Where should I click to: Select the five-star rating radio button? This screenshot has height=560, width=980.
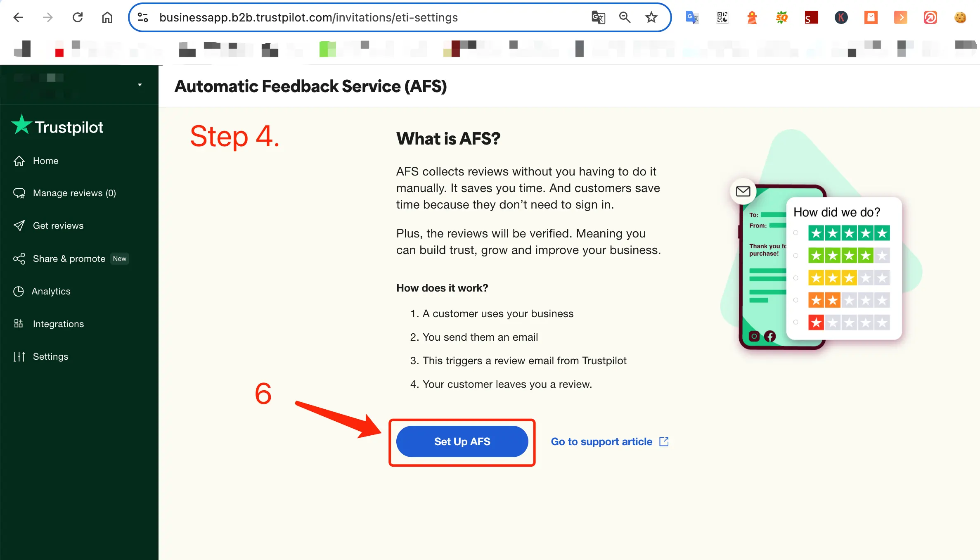pos(795,233)
